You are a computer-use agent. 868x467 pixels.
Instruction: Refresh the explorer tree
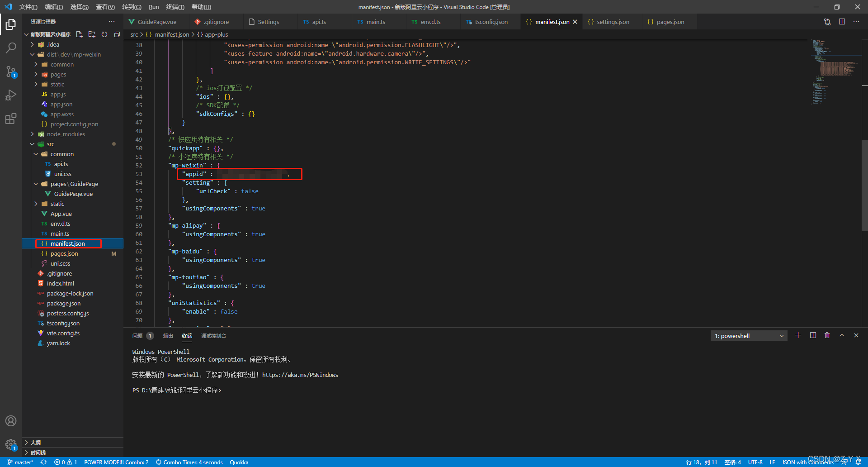point(104,34)
